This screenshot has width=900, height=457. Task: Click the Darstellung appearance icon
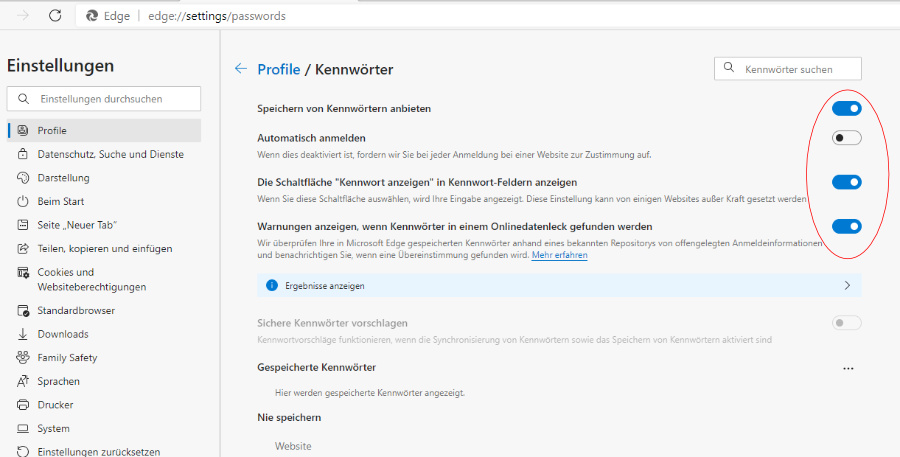click(23, 178)
